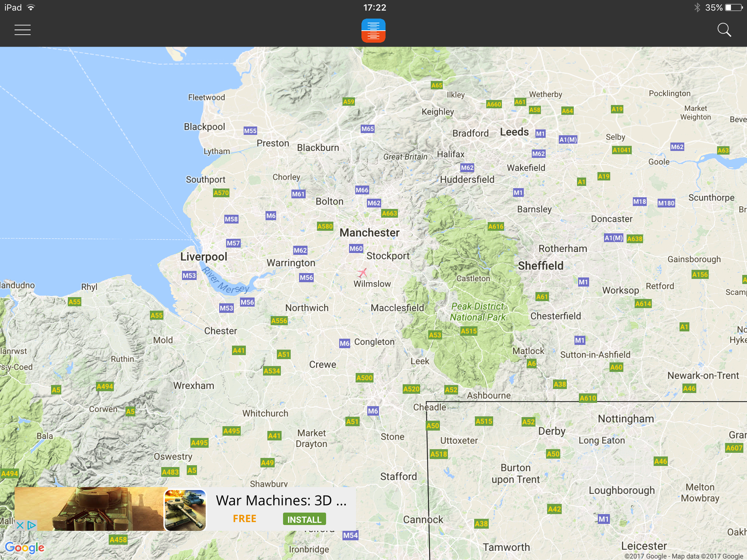Image resolution: width=747 pixels, height=560 pixels.
Task: Close the ad with the X icon
Action: click(x=20, y=525)
